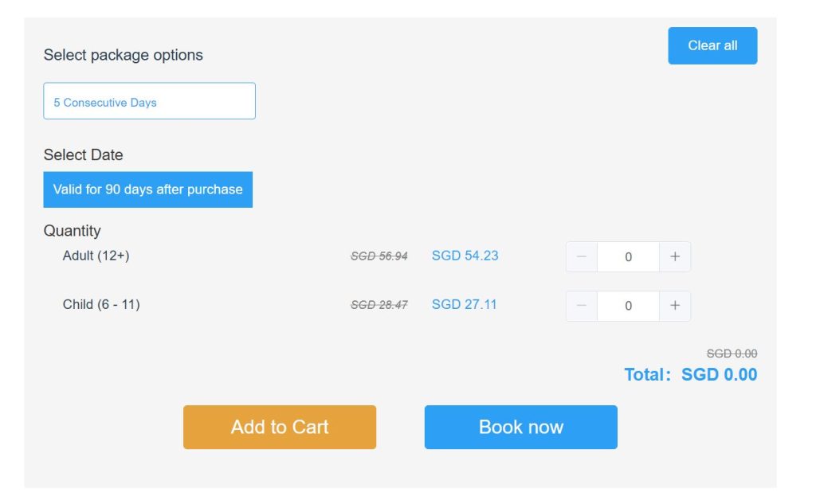Focus the Child quantity number field

tap(628, 306)
